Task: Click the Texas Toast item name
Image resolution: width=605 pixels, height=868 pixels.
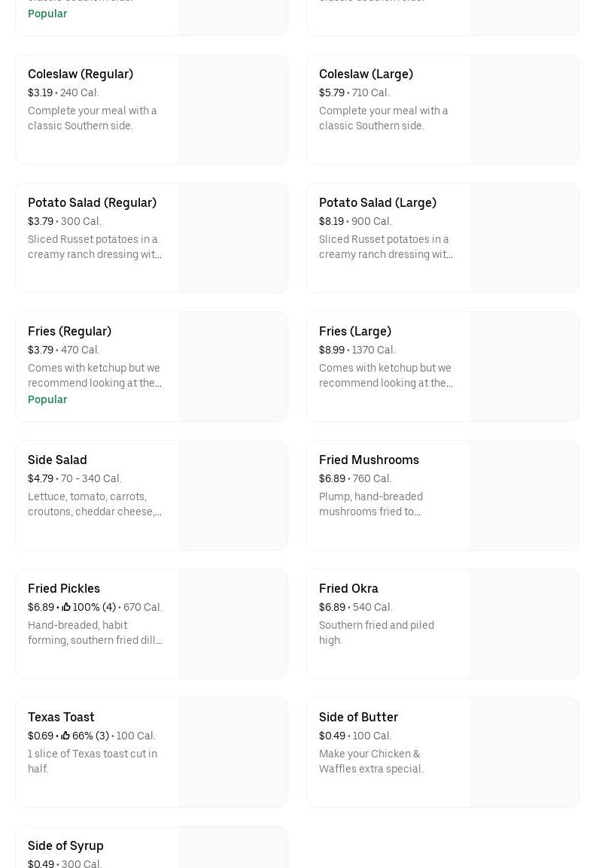Action: click(x=61, y=717)
